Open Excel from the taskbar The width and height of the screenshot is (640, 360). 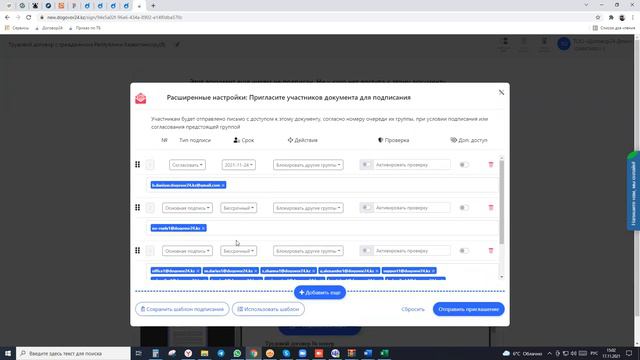pos(384,353)
